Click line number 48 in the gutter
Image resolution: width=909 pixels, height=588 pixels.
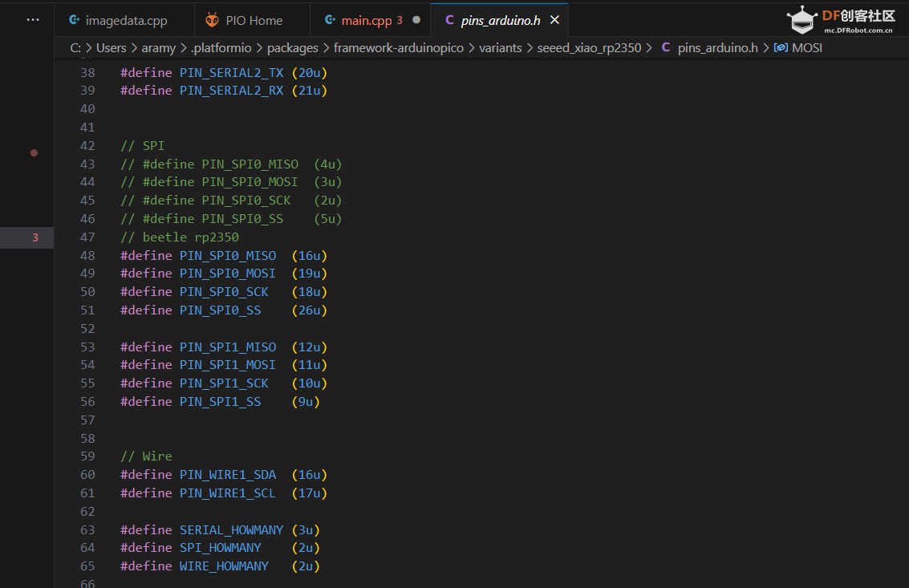87,256
